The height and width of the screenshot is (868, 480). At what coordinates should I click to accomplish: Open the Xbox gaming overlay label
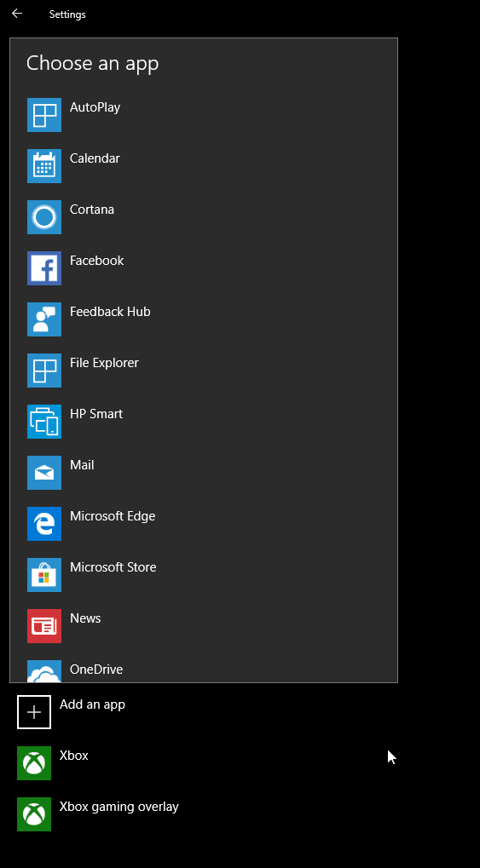[x=119, y=808]
